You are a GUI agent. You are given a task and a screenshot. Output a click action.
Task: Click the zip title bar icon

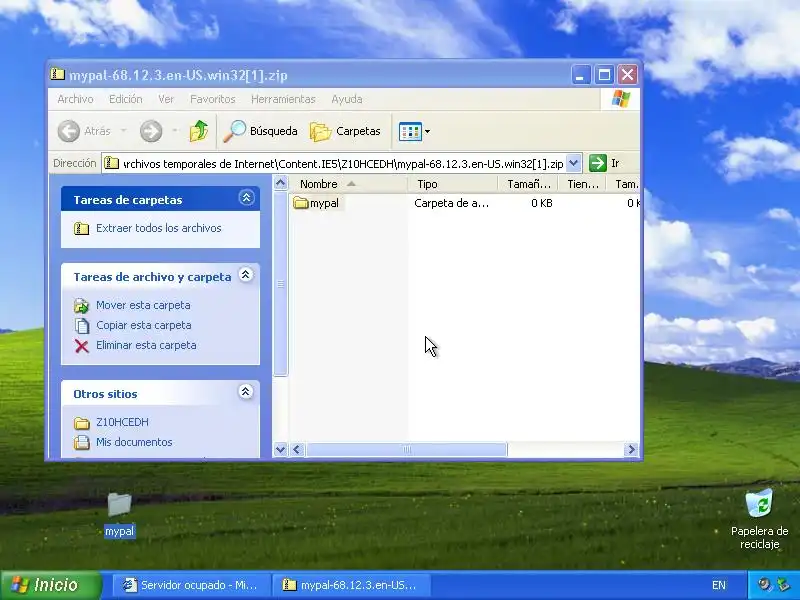click(58, 74)
